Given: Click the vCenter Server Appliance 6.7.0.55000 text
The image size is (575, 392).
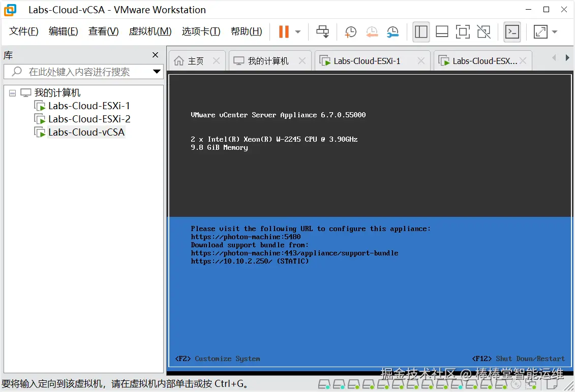Looking at the screenshot, I should click(x=278, y=115).
